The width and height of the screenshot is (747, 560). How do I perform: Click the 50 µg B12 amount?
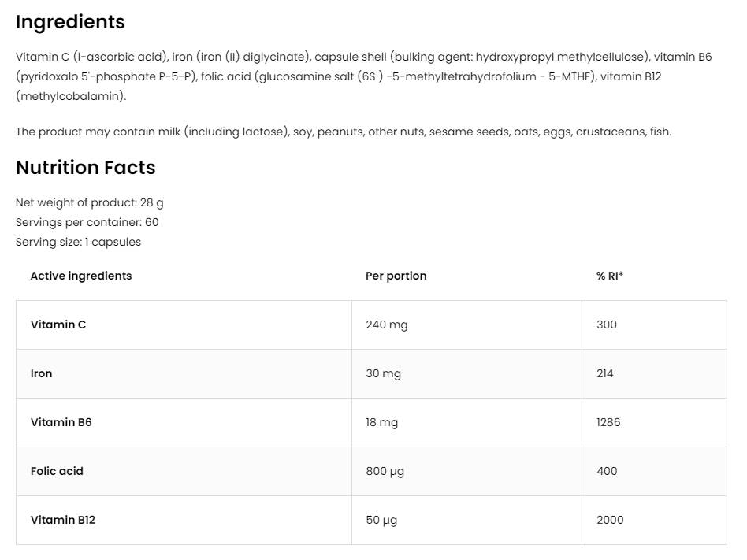point(381,520)
